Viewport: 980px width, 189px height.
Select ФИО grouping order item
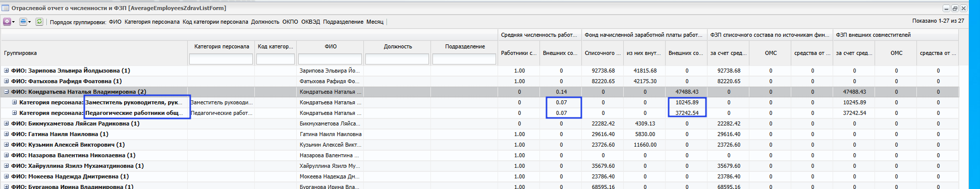pos(115,22)
